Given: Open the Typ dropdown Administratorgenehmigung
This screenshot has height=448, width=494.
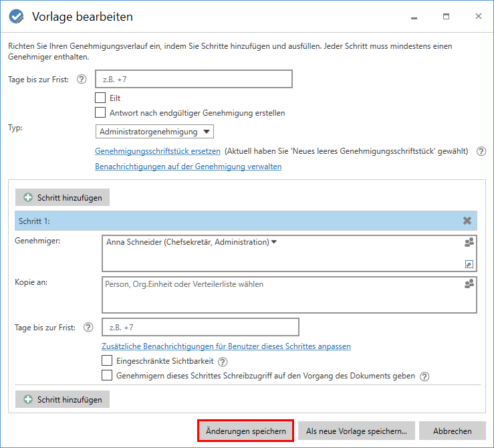Looking at the screenshot, I should click(x=154, y=131).
